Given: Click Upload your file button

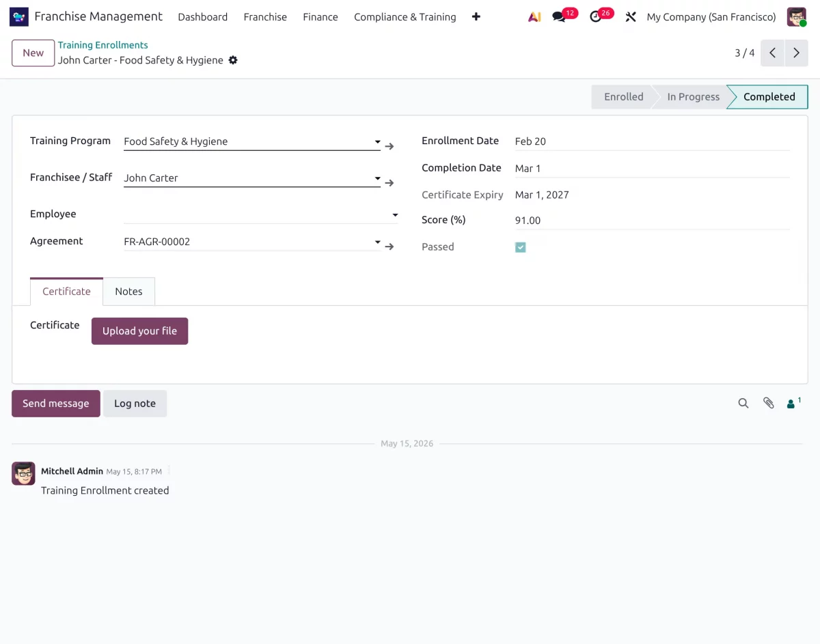Looking at the screenshot, I should tap(139, 331).
